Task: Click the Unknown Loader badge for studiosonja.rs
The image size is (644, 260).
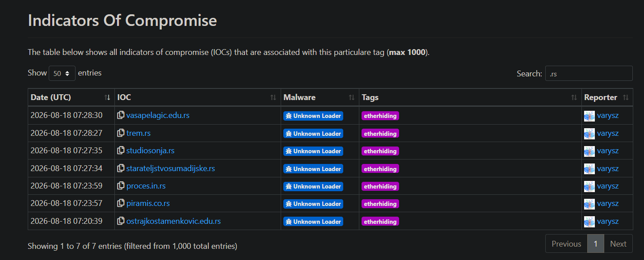Action: coord(313,151)
